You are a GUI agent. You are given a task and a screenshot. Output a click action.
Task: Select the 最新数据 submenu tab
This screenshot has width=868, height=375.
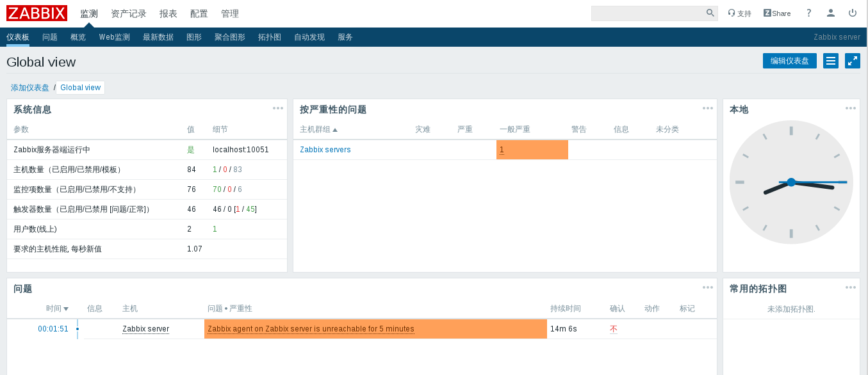coord(158,37)
